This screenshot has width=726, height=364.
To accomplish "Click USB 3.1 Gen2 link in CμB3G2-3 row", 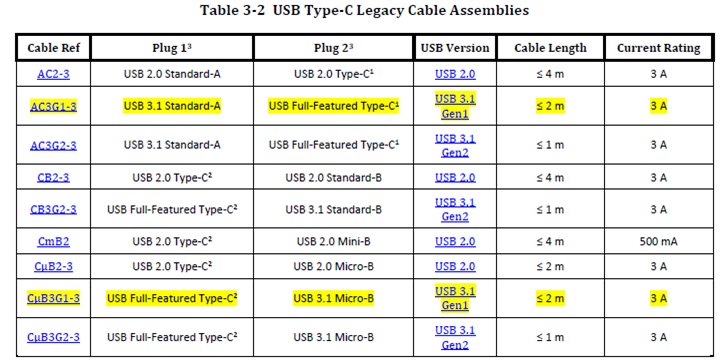I will 455,337.
